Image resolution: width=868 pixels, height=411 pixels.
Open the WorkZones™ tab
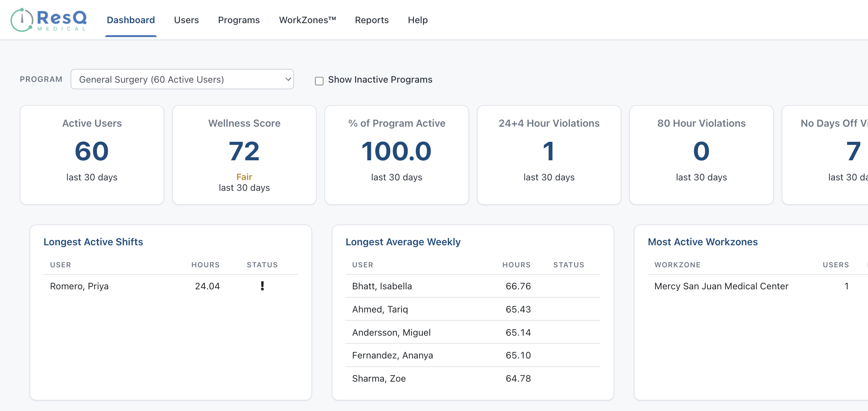[308, 20]
